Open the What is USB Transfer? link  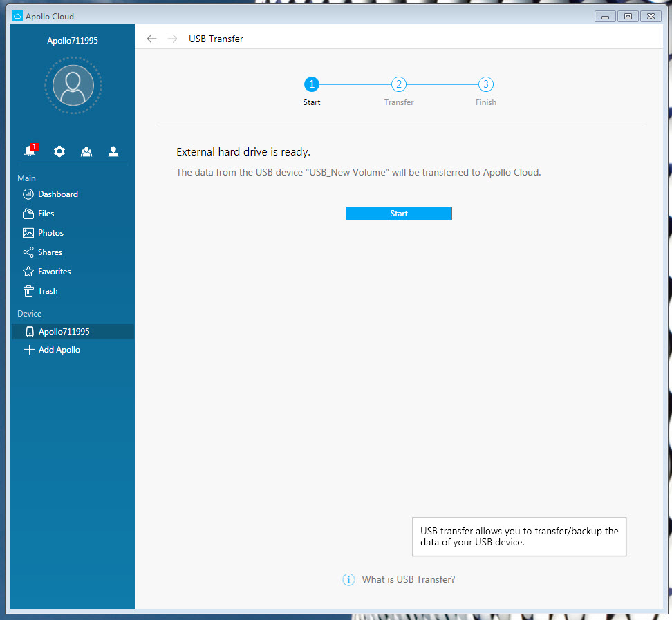(x=408, y=579)
